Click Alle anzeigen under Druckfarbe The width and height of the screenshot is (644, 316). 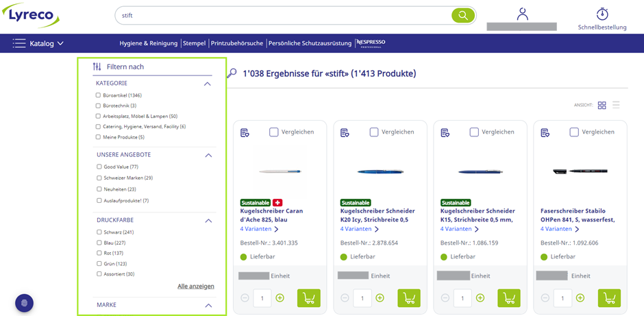[195, 286]
